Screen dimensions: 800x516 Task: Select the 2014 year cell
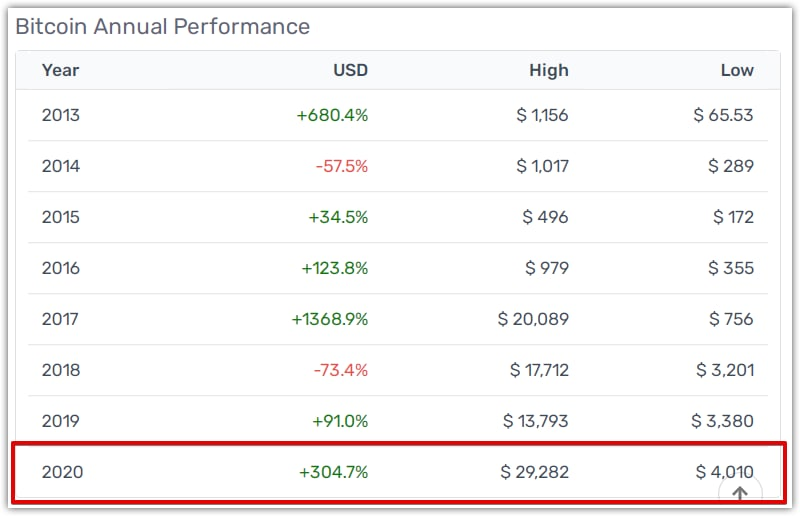coord(61,166)
